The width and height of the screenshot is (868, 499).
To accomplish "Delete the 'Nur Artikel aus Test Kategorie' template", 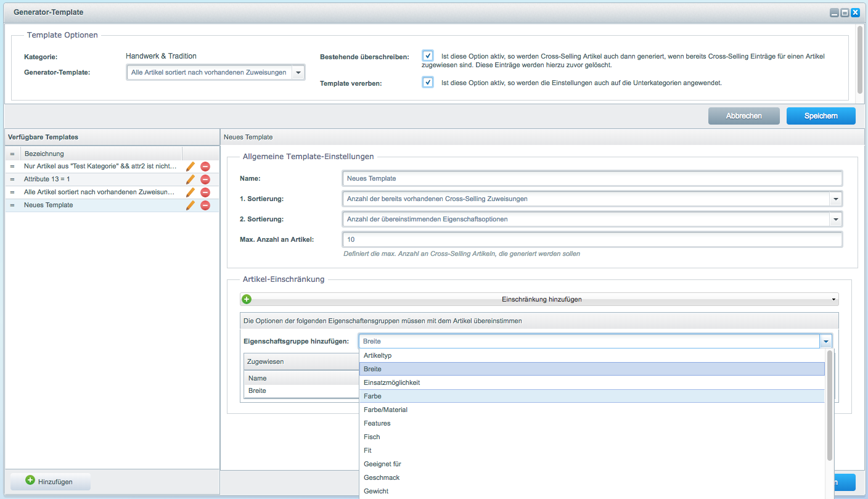I will 205,167.
